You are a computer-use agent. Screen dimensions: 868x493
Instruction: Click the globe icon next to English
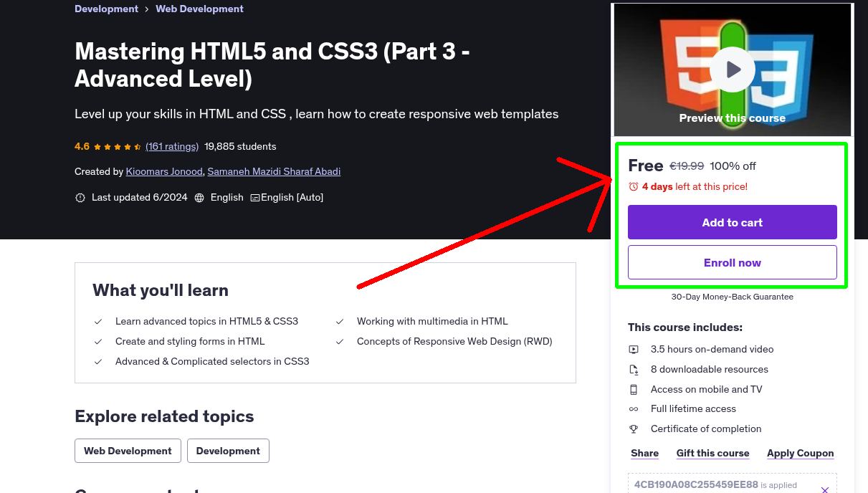click(199, 198)
